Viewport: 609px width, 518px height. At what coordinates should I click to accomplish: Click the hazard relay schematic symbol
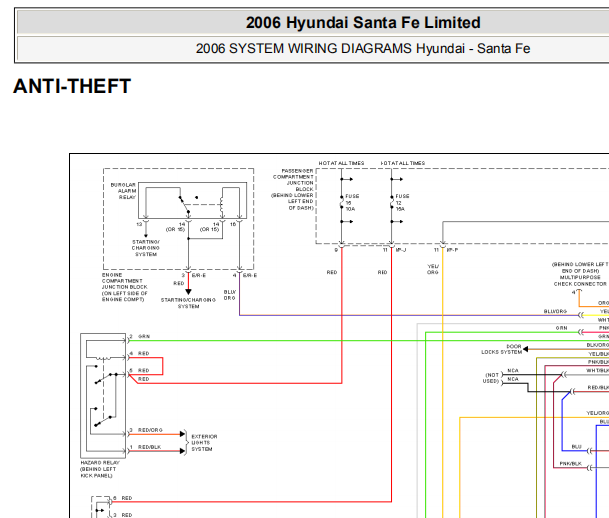tap(103, 396)
